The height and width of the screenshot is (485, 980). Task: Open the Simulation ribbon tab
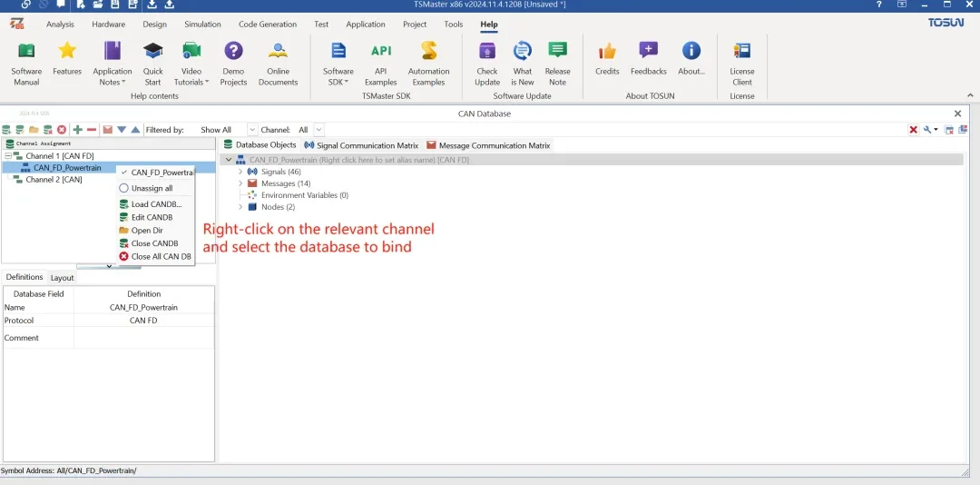pos(202,25)
